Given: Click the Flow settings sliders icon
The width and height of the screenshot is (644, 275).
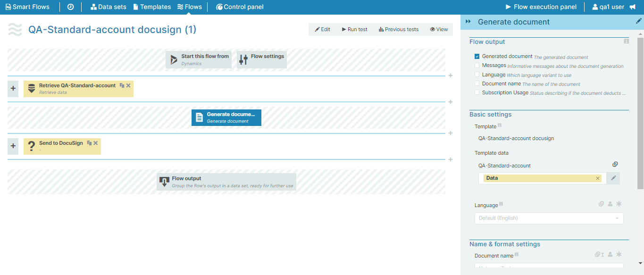Looking at the screenshot, I should coord(243,60).
